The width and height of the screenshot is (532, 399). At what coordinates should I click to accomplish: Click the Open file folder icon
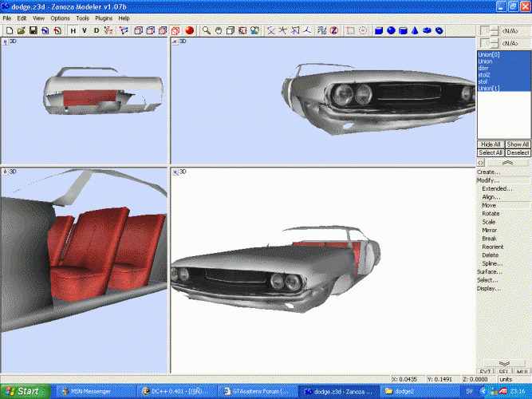click(21, 31)
